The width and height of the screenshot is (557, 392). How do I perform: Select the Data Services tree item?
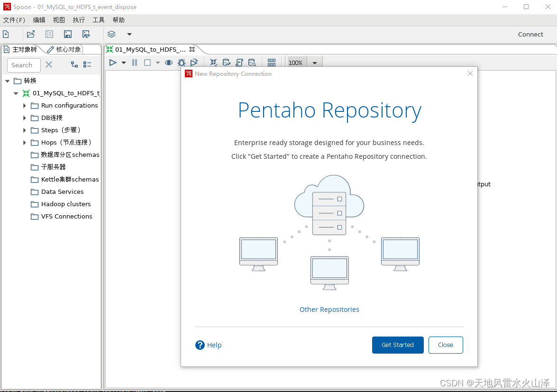click(57, 192)
